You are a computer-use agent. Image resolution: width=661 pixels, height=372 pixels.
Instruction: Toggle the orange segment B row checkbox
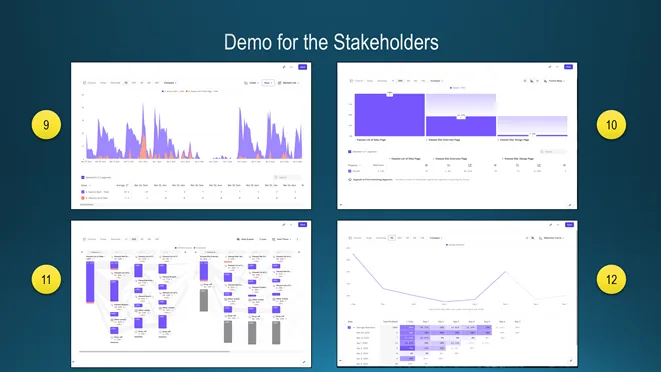pos(83,198)
